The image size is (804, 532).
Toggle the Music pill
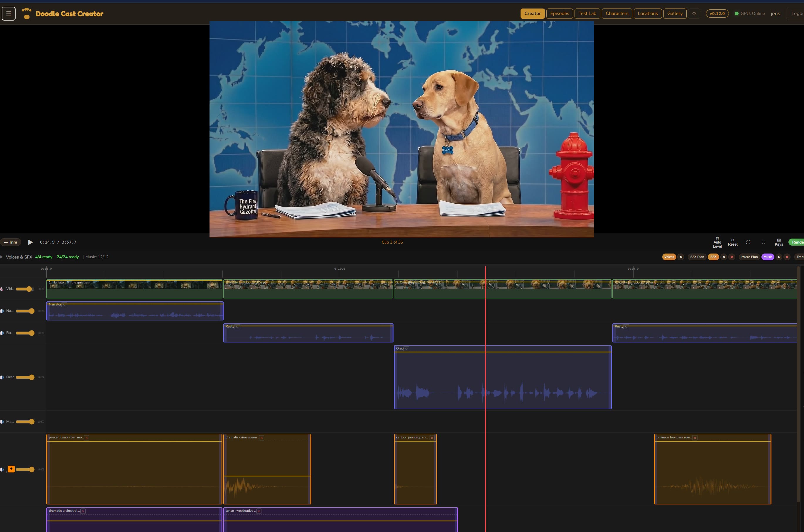768,257
